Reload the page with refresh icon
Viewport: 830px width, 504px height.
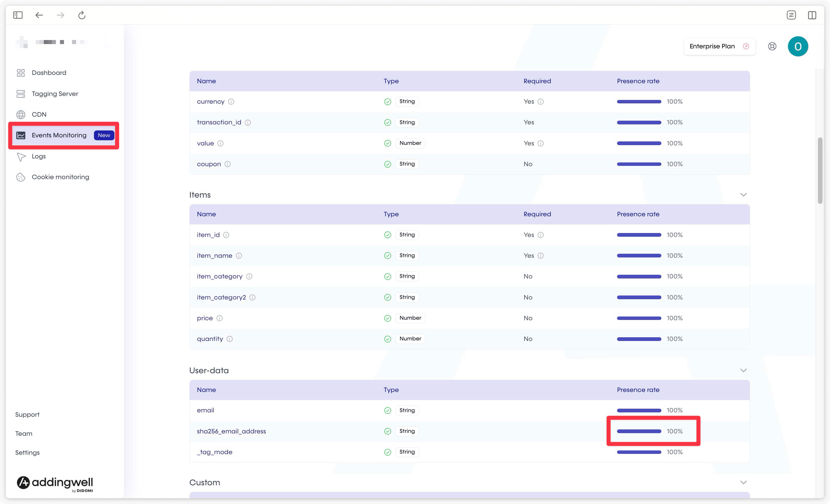coord(82,15)
